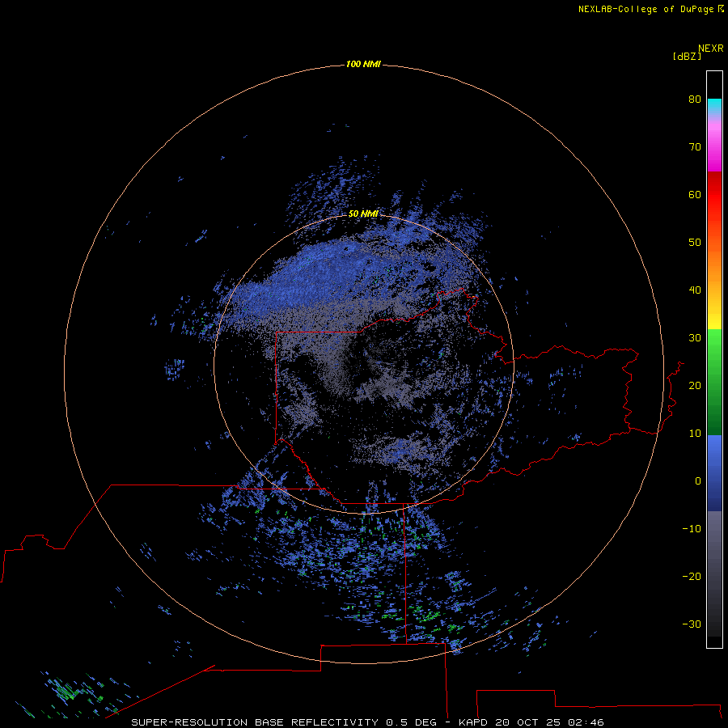Click the 40 dBZ scale value

pos(695,290)
